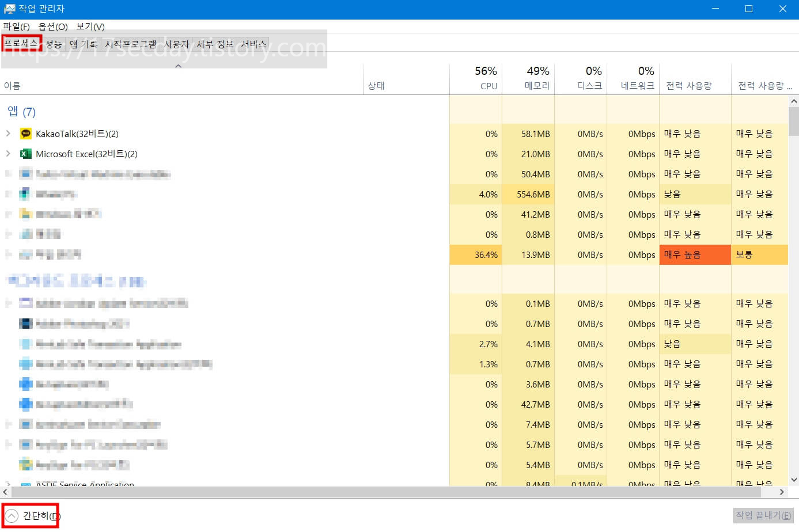Select the KakaoTalk(32비트)(2) row name

(77, 134)
